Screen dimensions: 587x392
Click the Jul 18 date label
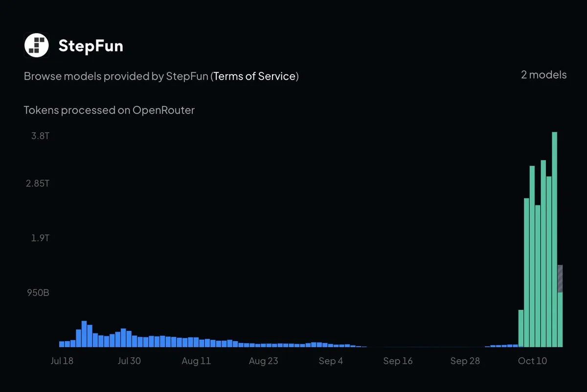[x=62, y=361]
